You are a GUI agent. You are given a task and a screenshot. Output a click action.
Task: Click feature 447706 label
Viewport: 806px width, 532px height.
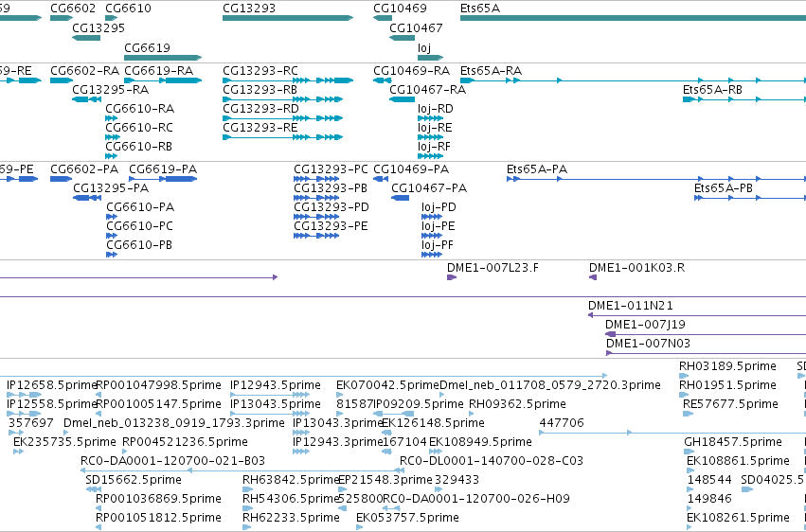click(x=562, y=422)
